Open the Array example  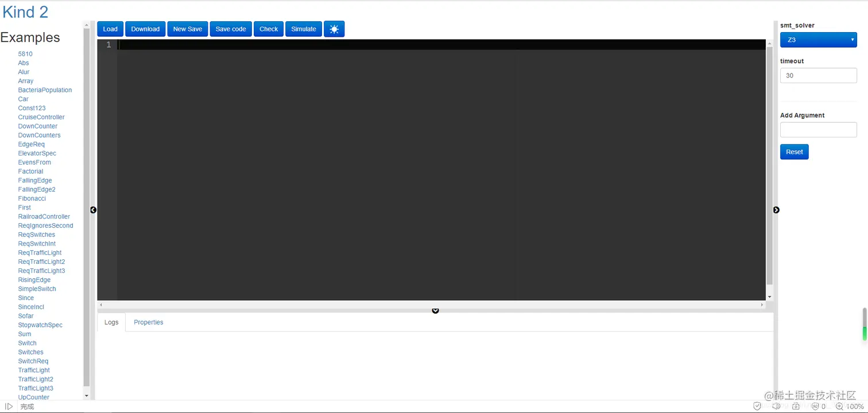point(26,81)
